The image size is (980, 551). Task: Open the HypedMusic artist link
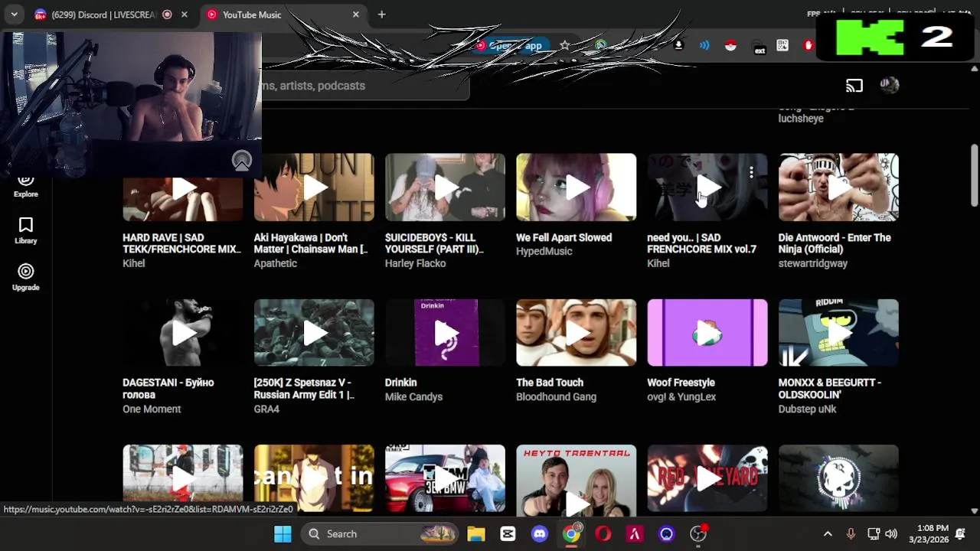pos(544,251)
